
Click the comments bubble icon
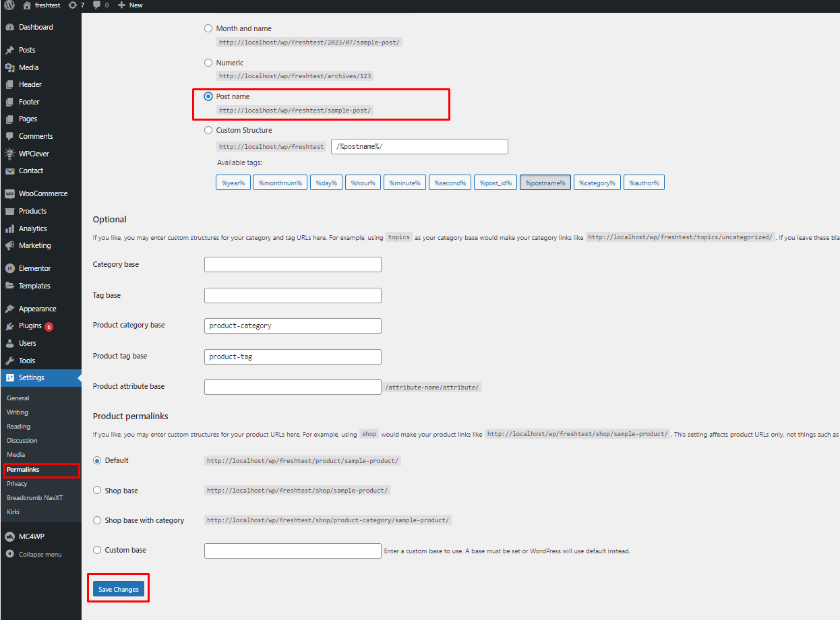point(97,5)
